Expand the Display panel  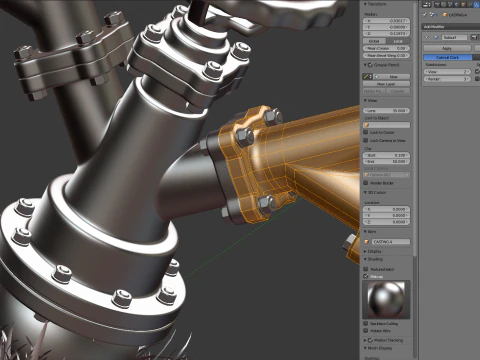[x=365, y=251]
